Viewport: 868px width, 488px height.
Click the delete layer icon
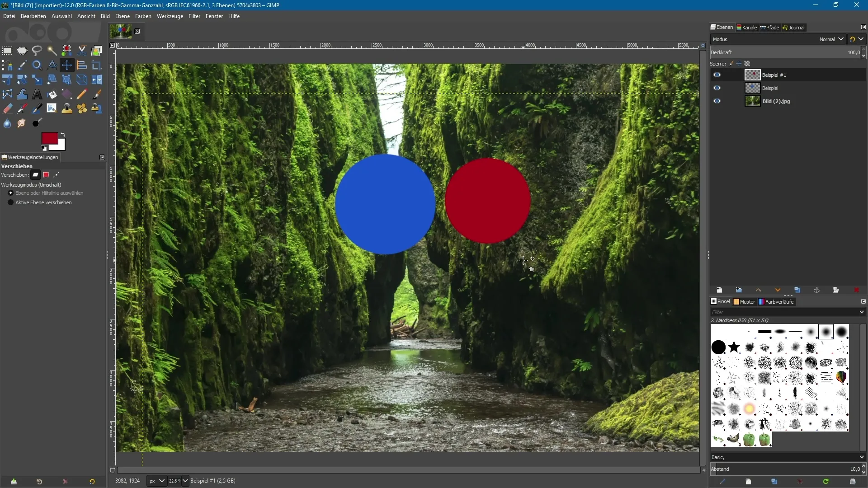[856, 290]
